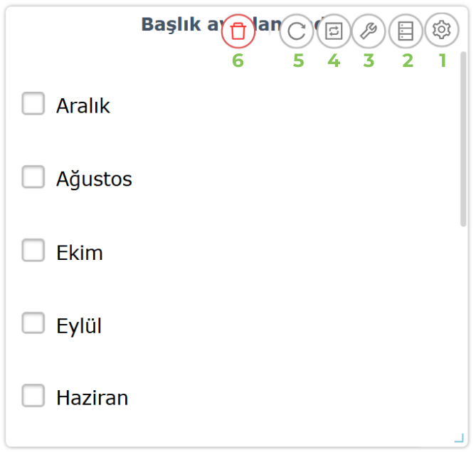Click the Haziran label text

pos(92,398)
